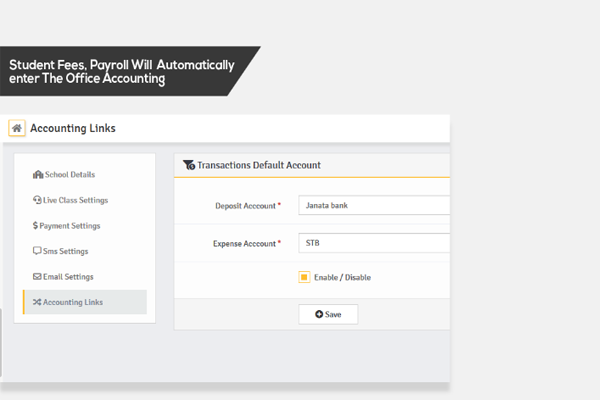Image resolution: width=600 pixels, height=400 pixels.
Task: Click the dollar icon for Payment Settings
Action: (x=36, y=226)
